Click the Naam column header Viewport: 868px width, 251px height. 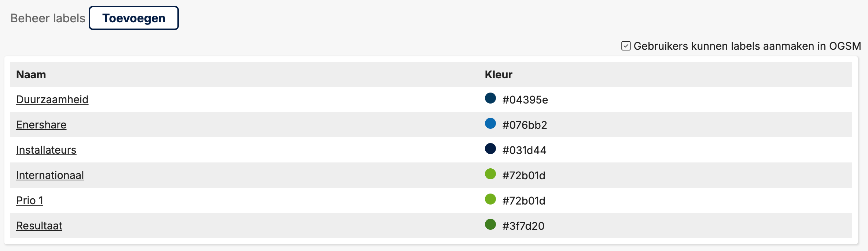pos(31,75)
